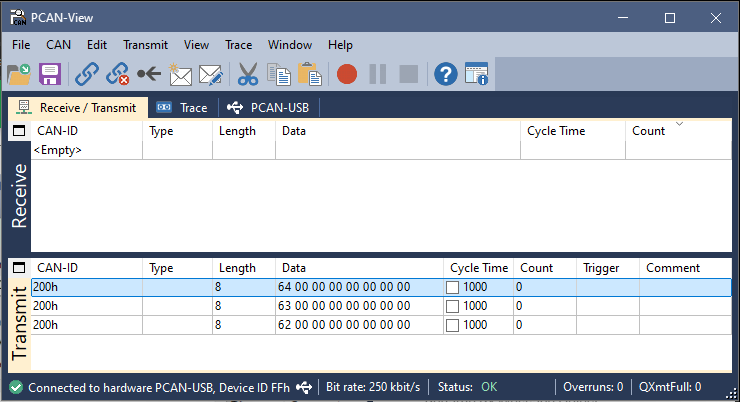Click the New Message envelope icon

coord(180,74)
